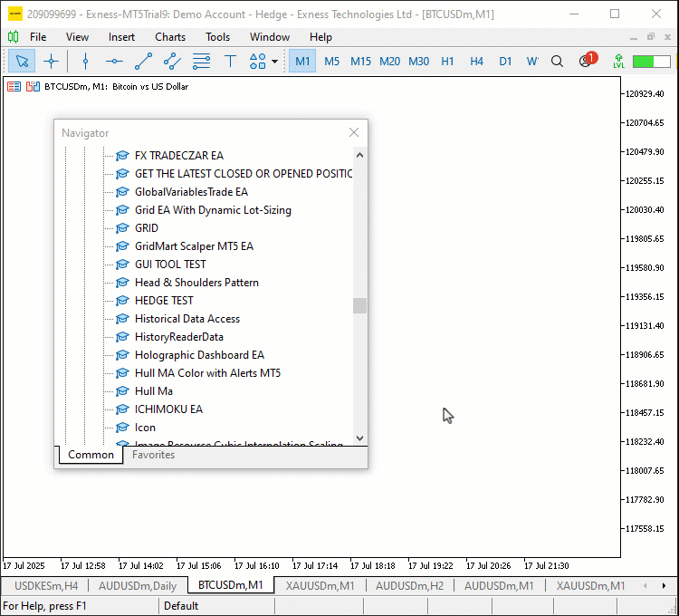Open the one-click trading panel icon

click(x=33, y=87)
